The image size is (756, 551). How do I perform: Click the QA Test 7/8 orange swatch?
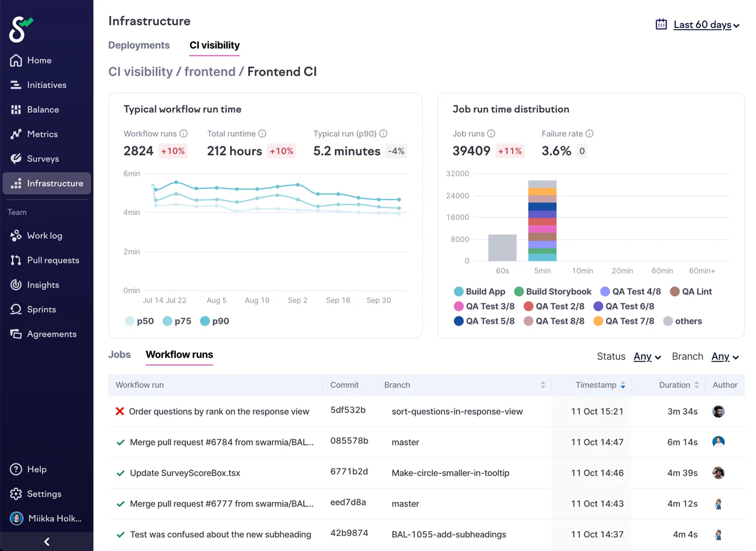[598, 321]
